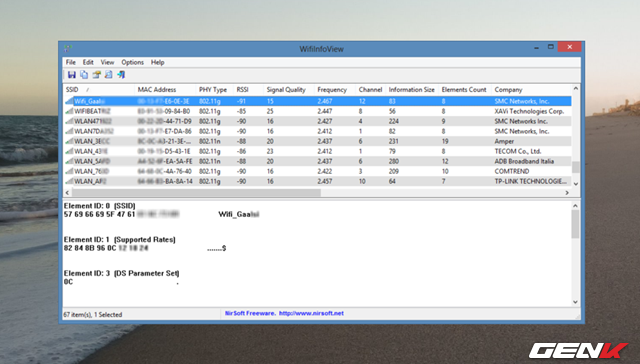Click MAC address ending 4A-76-40
The height and width of the screenshot is (364, 640).
164,171
